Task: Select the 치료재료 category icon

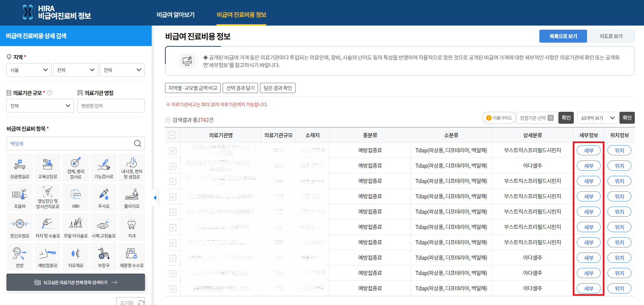Action: [76, 256]
